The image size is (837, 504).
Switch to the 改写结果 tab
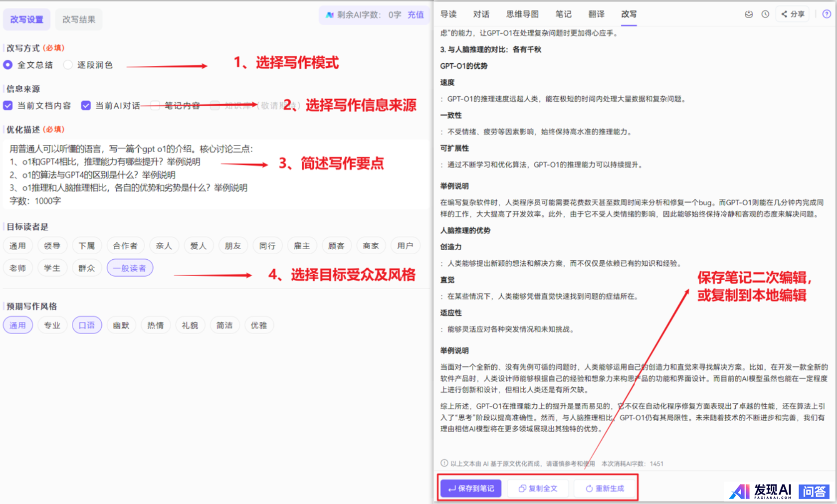[x=79, y=19]
